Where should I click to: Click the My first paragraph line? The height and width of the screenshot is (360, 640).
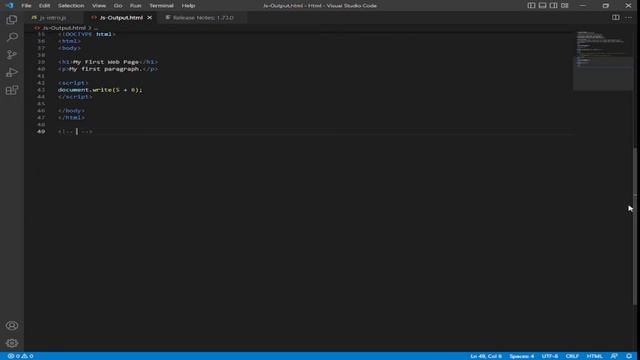click(x=108, y=69)
